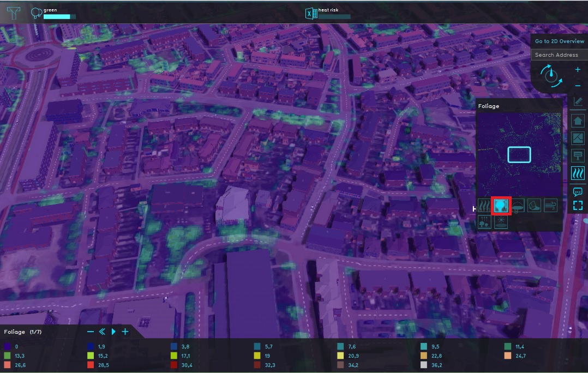The height and width of the screenshot is (373, 588).
Task: Click the Foliage minimap thumbnail
Action: point(519,154)
